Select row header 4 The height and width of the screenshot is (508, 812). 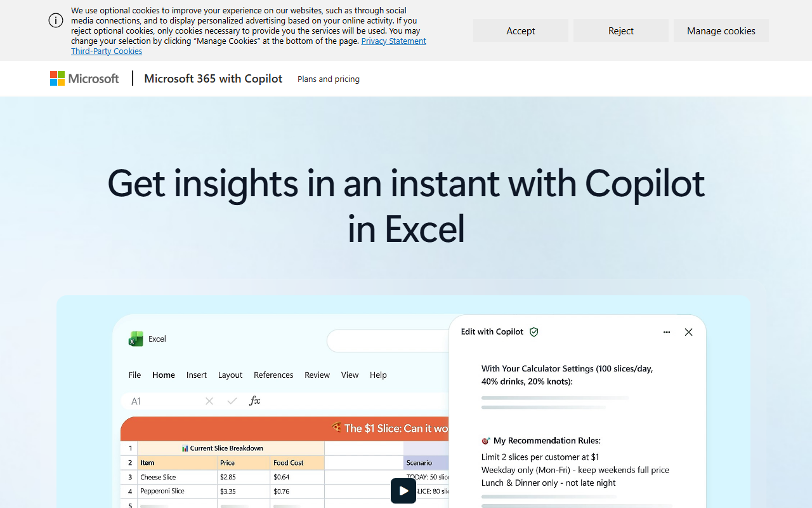pos(129,491)
